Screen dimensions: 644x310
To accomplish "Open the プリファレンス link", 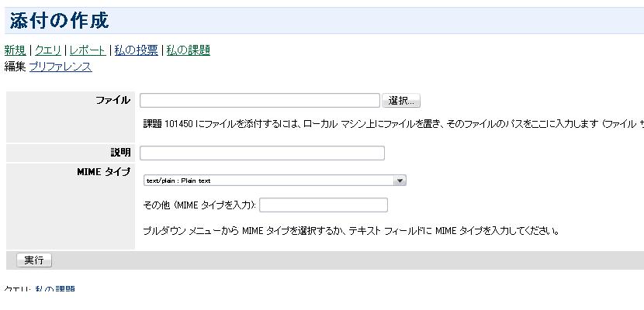I will point(61,67).
